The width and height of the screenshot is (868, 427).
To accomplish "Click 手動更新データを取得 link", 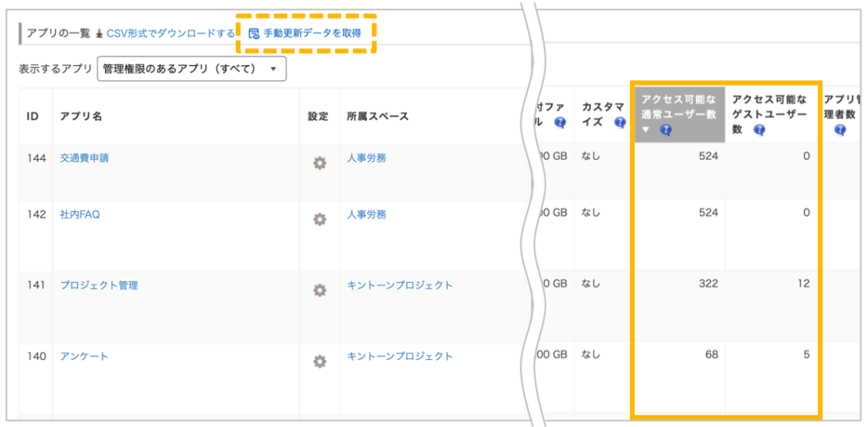I will 311,34.
